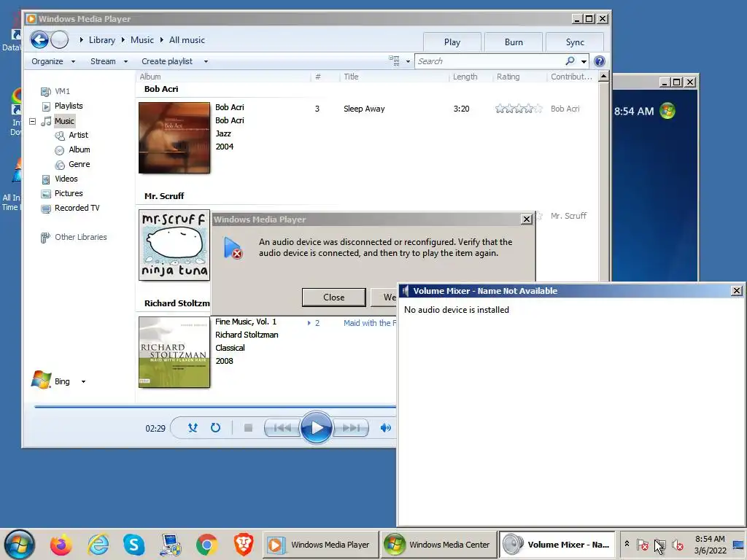The image size is (747, 560).
Task: Click the All music breadcrumb
Action: point(187,40)
